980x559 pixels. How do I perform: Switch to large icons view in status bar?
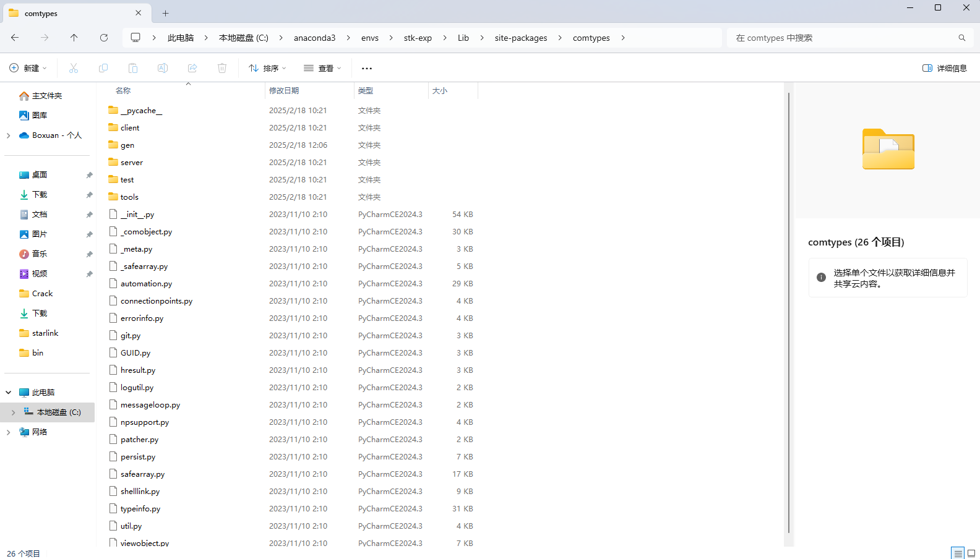tap(971, 553)
